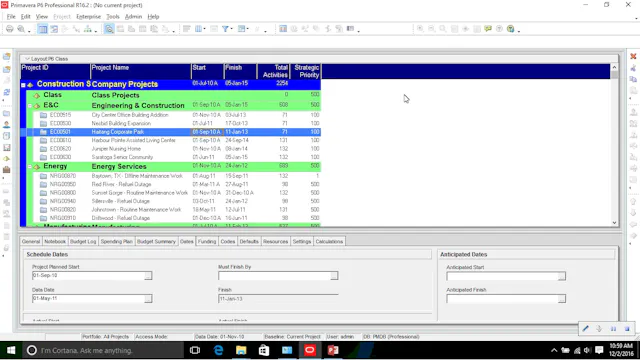The width and height of the screenshot is (640, 360).
Task: Collapse the Energy Services group
Action: tap(30, 167)
